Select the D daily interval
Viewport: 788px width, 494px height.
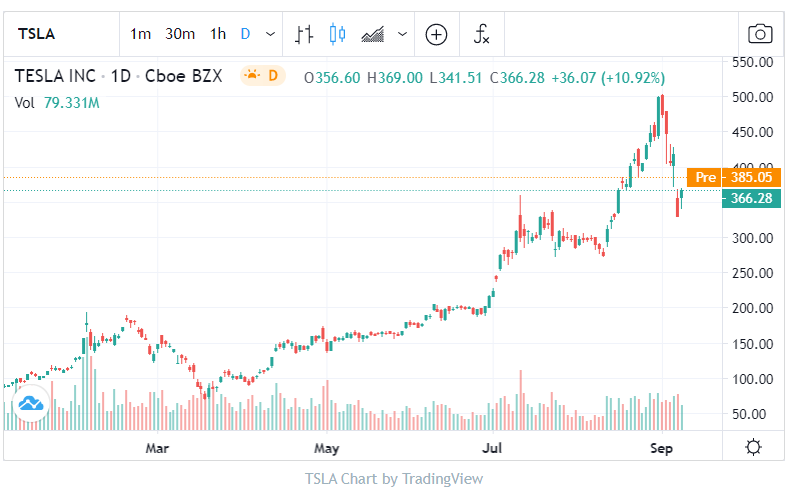pyautogui.click(x=245, y=34)
